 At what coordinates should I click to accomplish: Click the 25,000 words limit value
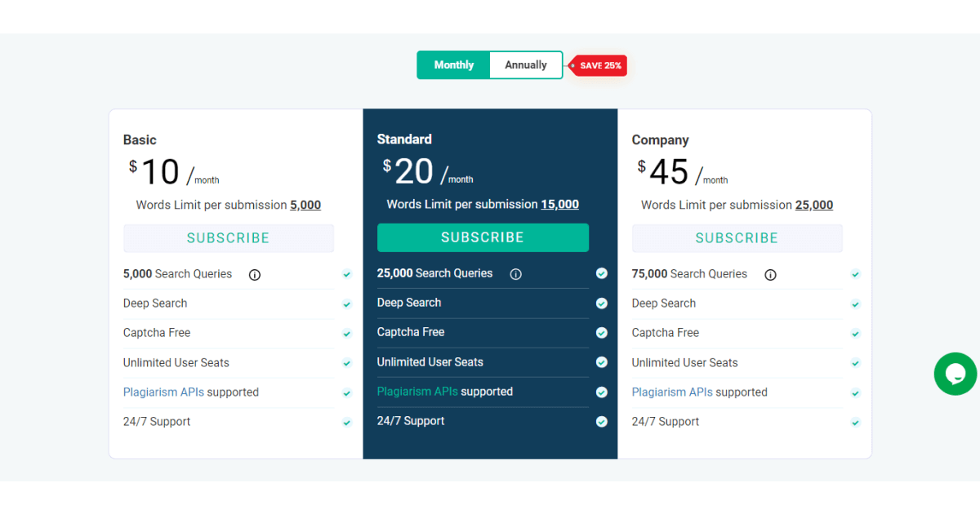coord(814,206)
